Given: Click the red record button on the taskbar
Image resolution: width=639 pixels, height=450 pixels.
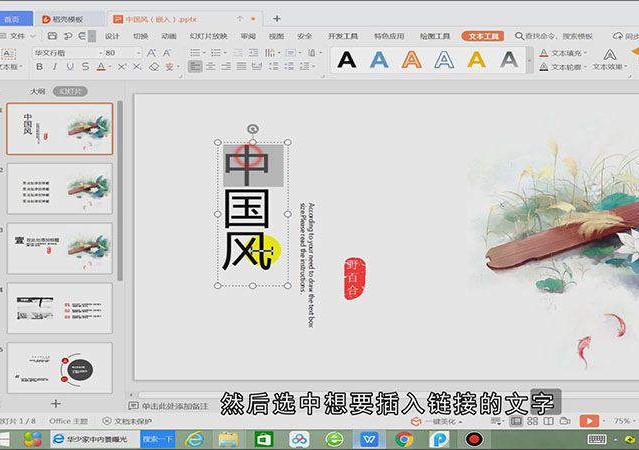Looking at the screenshot, I should (x=474, y=439).
